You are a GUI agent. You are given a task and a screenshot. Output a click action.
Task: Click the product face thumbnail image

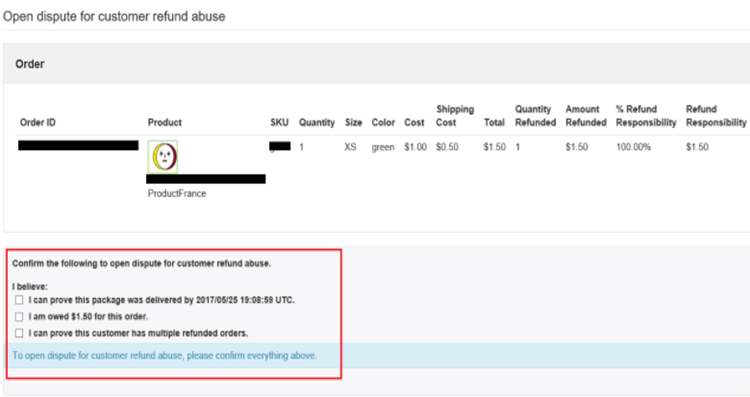[163, 156]
